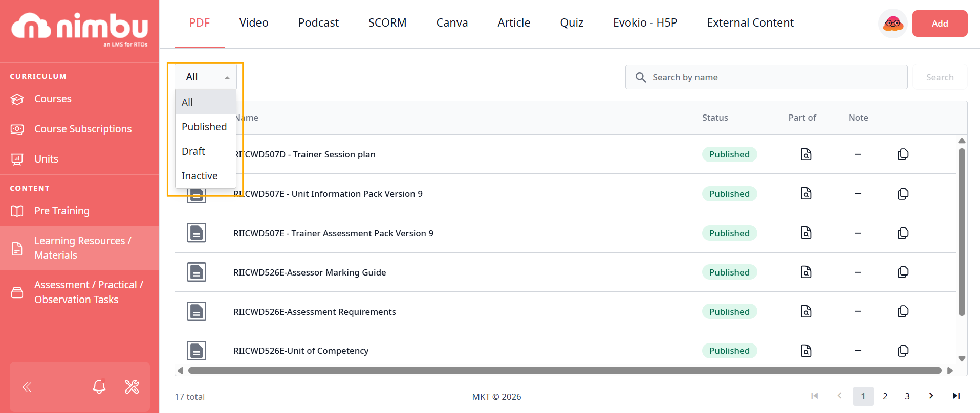Click Part of column header
The height and width of the screenshot is (413, 980).
[802, 118]
